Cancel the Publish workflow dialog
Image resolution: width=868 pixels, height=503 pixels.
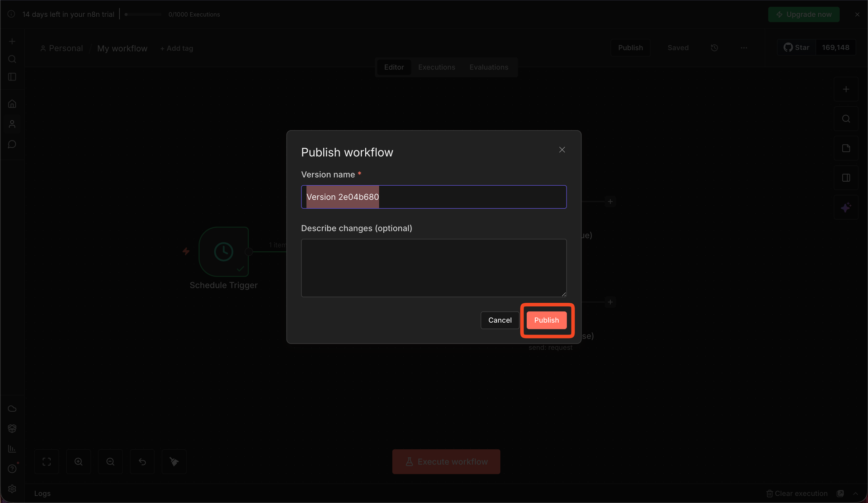pos(500,320)
